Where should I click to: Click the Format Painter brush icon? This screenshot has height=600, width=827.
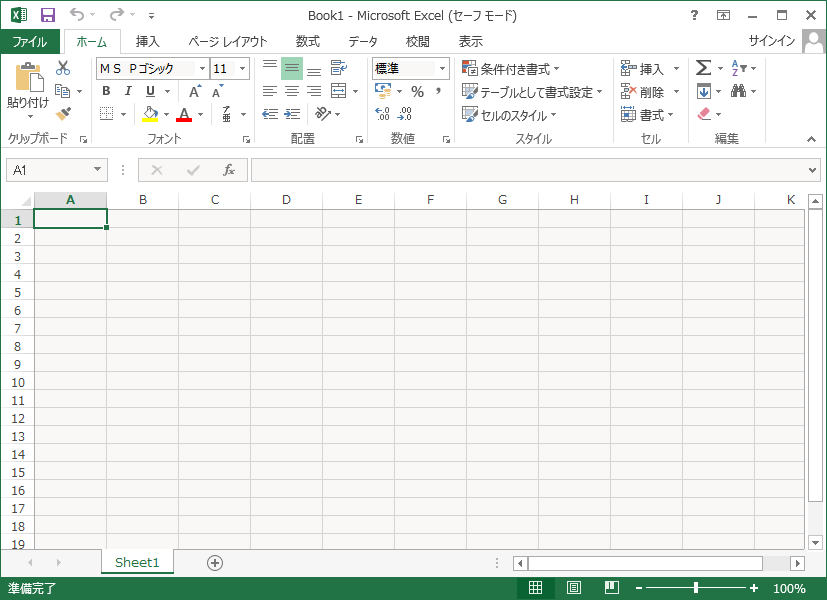(x=63, y=114)
